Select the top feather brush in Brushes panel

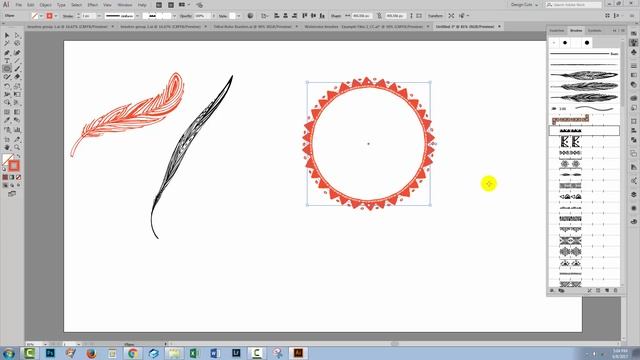coord(584,75)
